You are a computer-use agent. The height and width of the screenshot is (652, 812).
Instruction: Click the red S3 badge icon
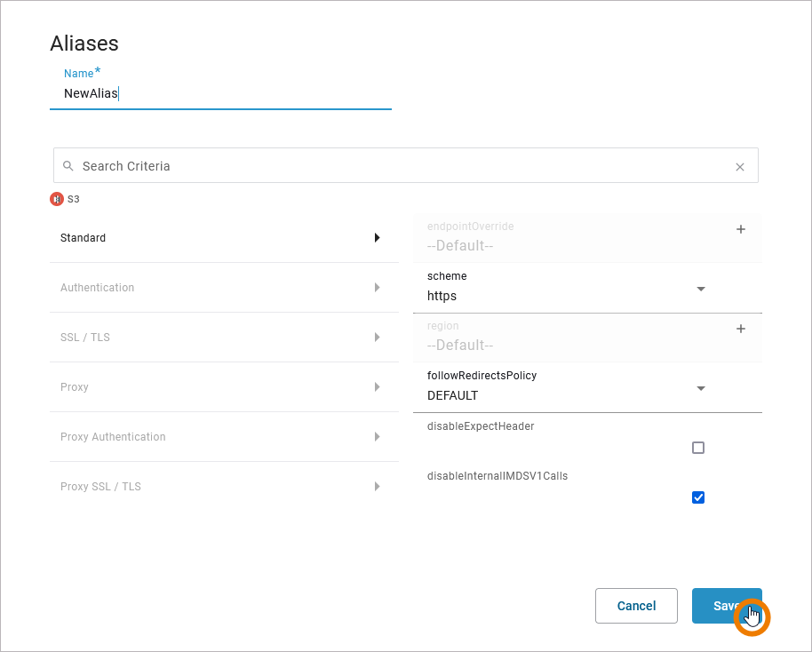point(57,199)
